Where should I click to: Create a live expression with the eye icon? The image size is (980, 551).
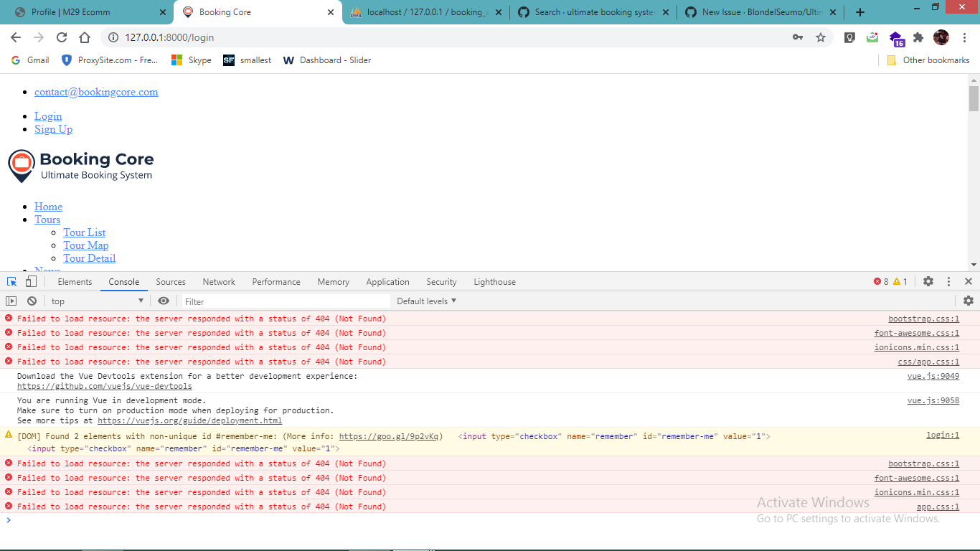[164, 301]
